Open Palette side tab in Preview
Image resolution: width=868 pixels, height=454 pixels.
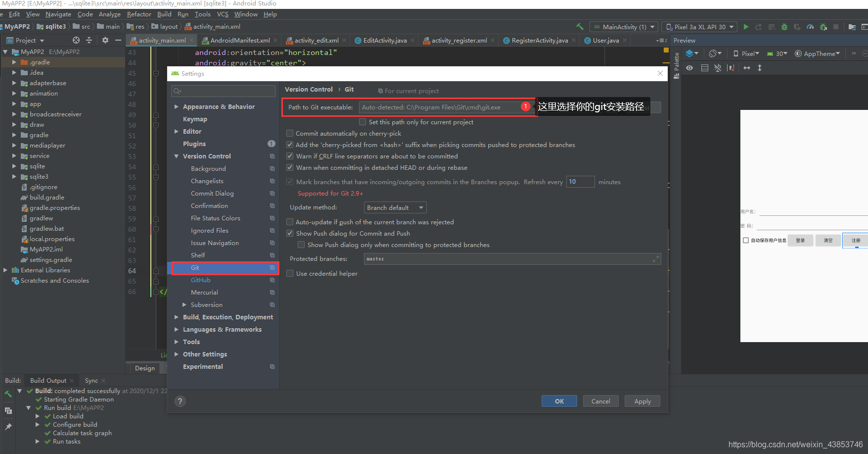pos(677,66)
